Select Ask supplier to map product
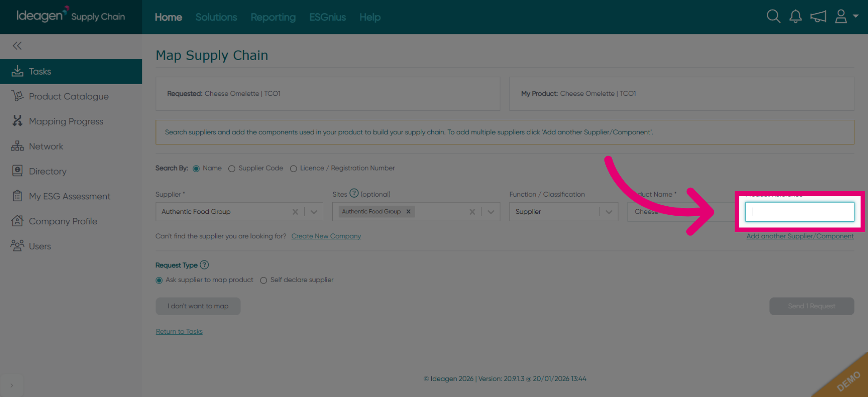The image size is (868, 397). [x=159, y=280]
